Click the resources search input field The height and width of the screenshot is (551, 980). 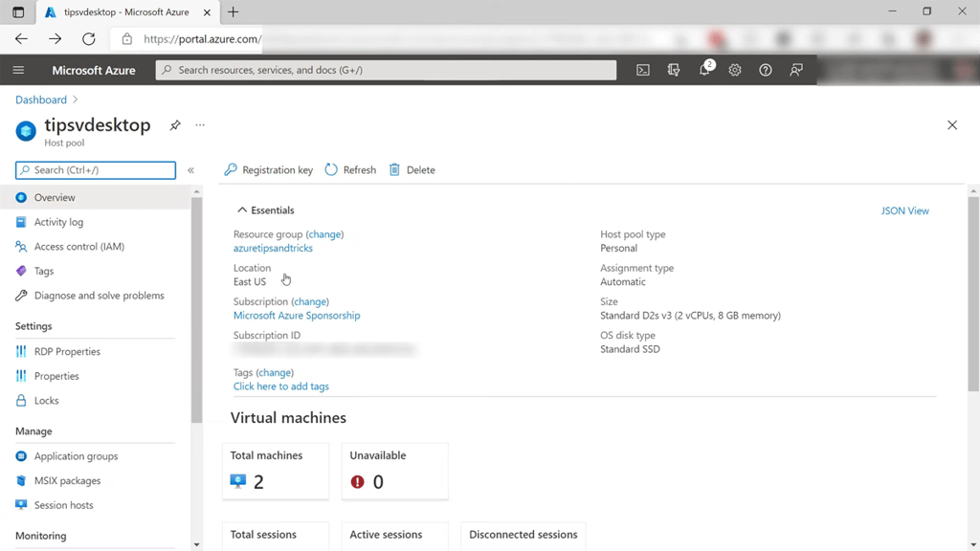[x=383, y=69]
